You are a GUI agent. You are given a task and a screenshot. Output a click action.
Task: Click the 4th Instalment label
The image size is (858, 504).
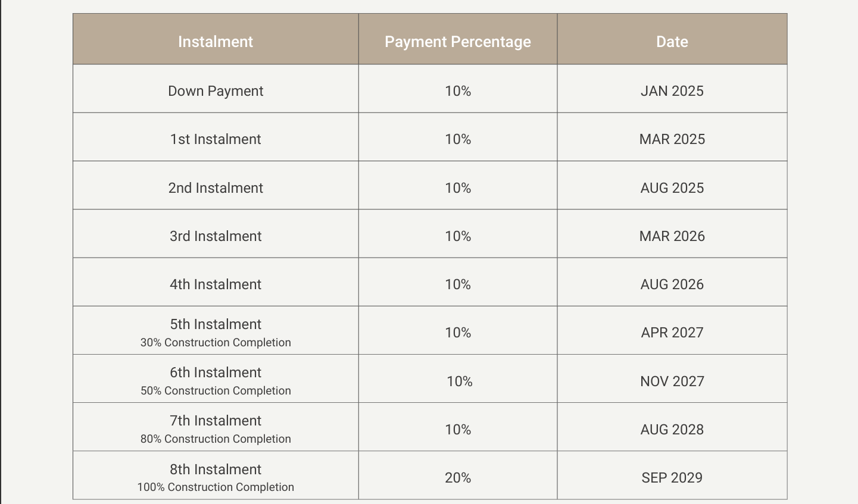pos(216,284)
